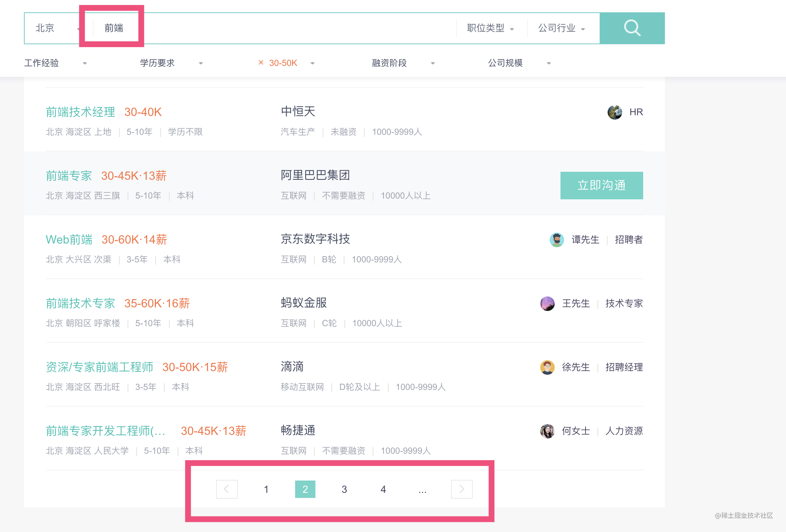786x532 pixels.
Task: Click 招聘经理 recruiter title
Action: [x=624, y=367]
